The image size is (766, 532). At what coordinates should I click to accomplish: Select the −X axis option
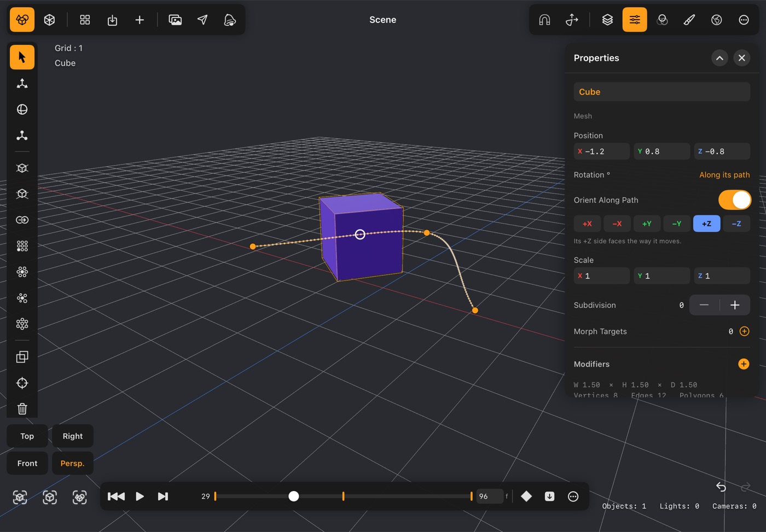[x=617, y=224]
